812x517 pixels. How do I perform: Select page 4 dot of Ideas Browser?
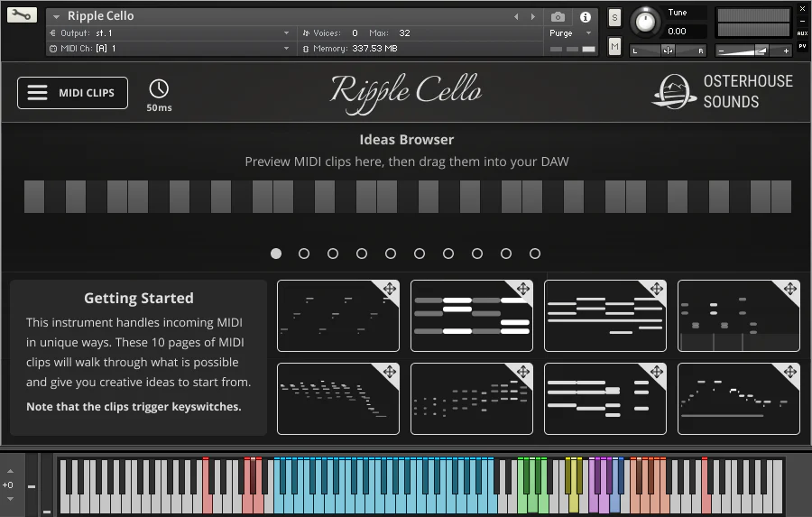(362, 254)
